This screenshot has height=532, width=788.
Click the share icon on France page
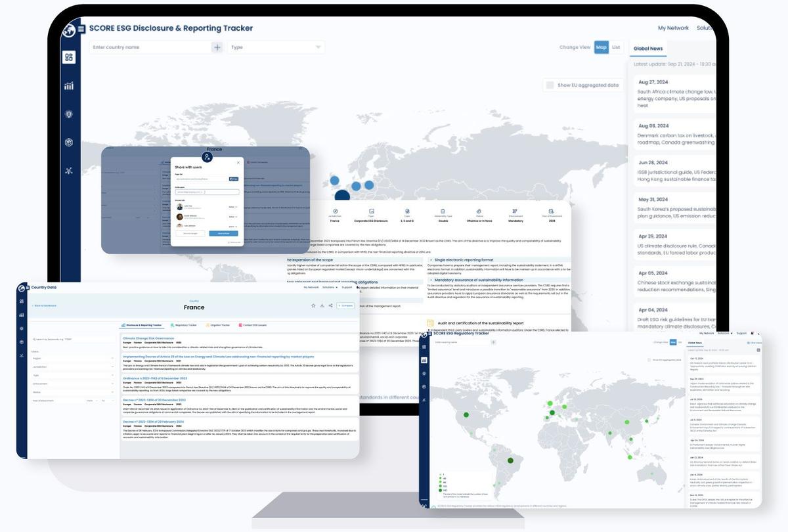click(330, 305)
